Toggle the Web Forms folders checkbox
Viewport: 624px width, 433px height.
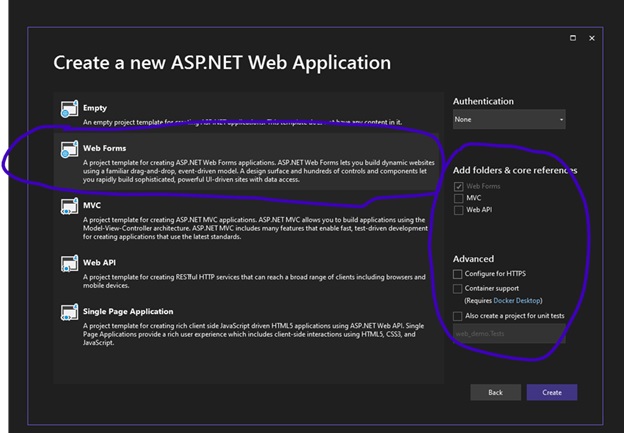(x=458, y=186)
